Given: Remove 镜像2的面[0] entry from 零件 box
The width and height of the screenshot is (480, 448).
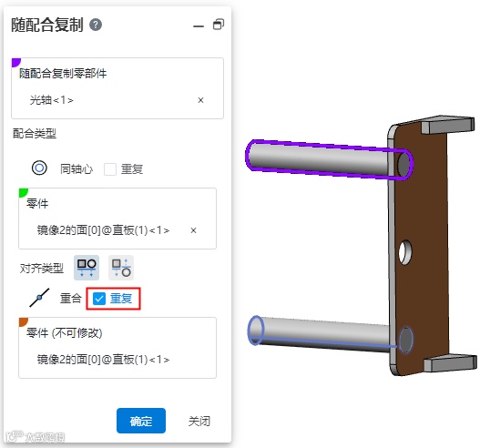Looking at the screenshot, I should (x=193, y=230).
